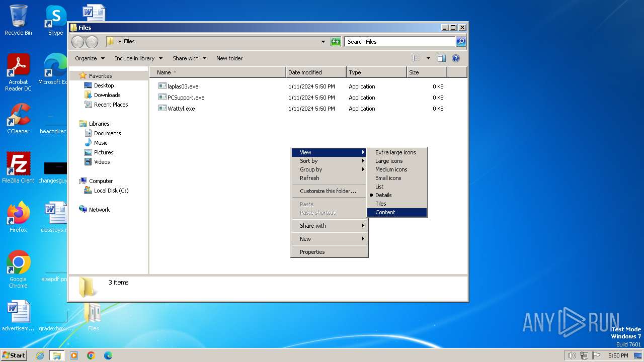Expand the Share with context submenu
The height and width of the screenshot is (362, 644).
[x=330, y=226]
